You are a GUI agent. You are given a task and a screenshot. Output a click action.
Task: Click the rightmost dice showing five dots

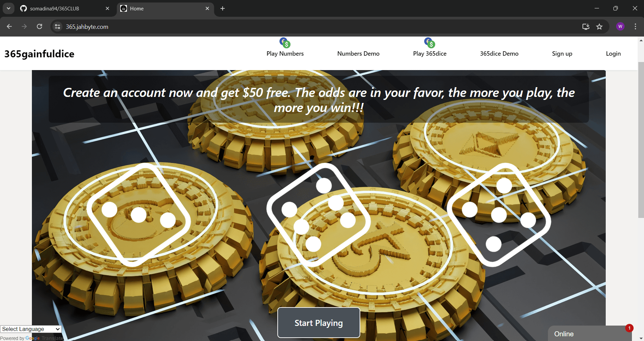pos(499,215)
